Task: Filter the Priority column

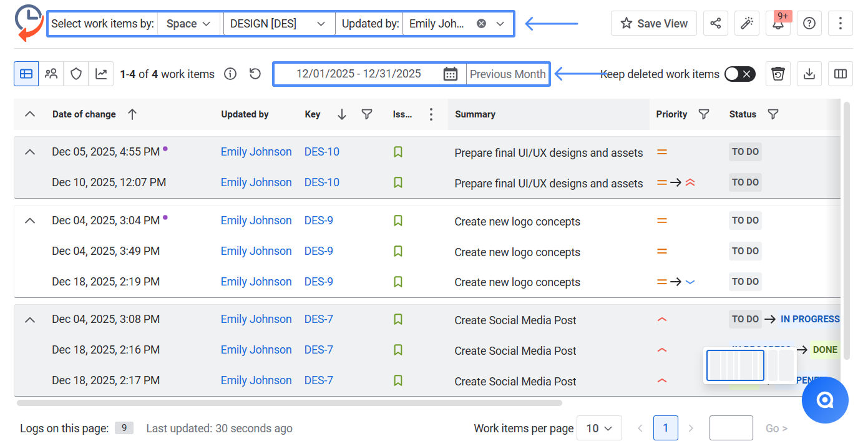Action: 703,114
